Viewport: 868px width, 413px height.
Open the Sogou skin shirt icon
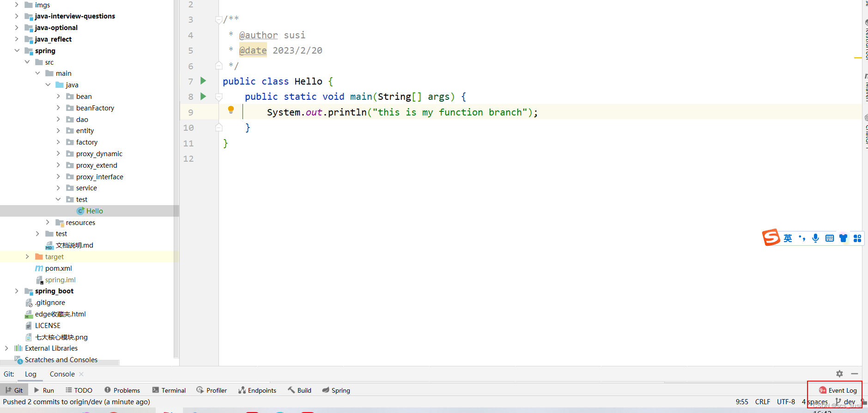pyautogui.click(x=844, y=238)
